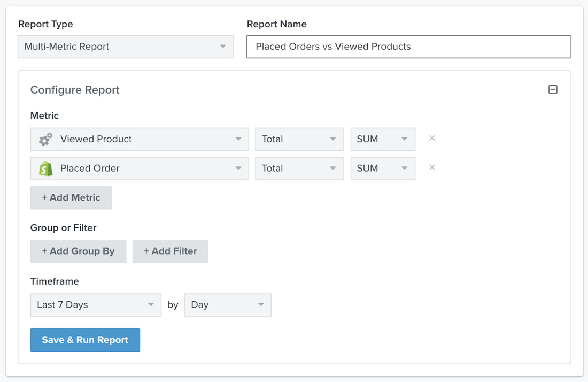Select the Multi-Metric Report type box
The height and width of the screenshot is (382, 588).
(125, 47)
